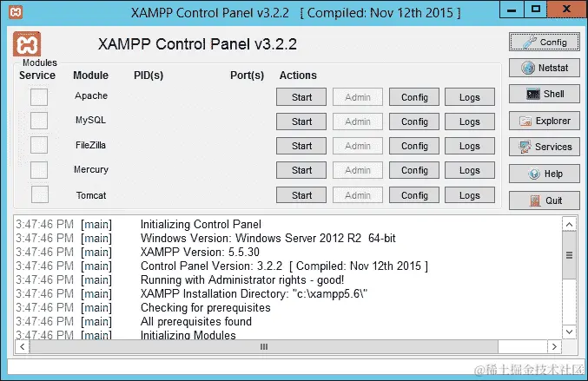The height and width of the screenshot is (381, 588).
Task: Toggle the FileZilla service checkbox
Action: coord(39,145)
